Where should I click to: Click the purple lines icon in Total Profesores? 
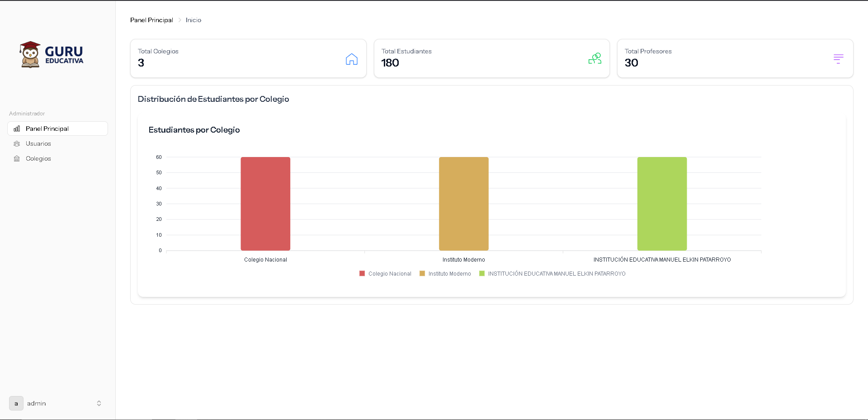pos(838,59)
